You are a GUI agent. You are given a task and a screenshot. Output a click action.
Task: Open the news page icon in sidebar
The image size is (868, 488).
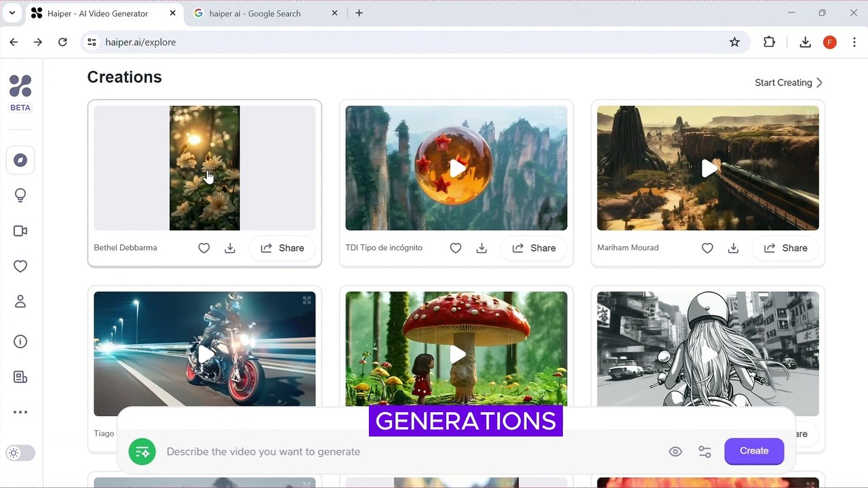(20, 377)
